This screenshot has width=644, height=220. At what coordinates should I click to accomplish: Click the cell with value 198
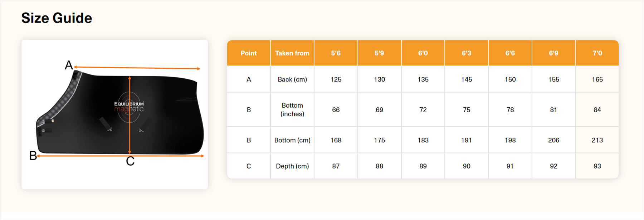coord(510,140)
